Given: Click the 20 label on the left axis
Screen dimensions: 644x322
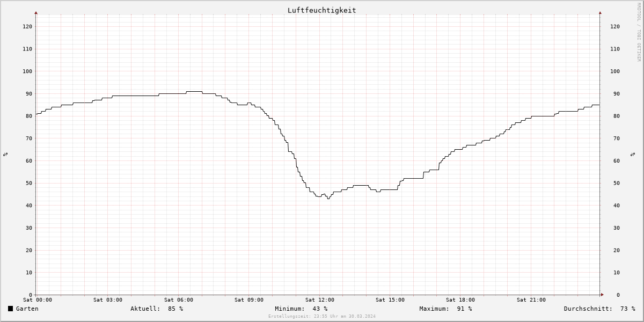Looking at the screenshot, I should pyautogui.click(x=29, y=250).
